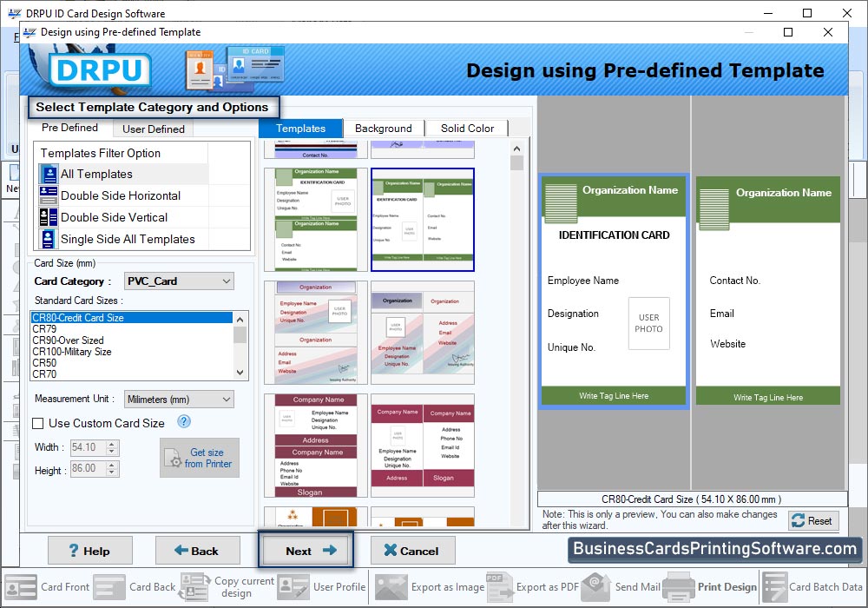Open the Solid Color tab
868x608 pixels.
click(467, 129)
